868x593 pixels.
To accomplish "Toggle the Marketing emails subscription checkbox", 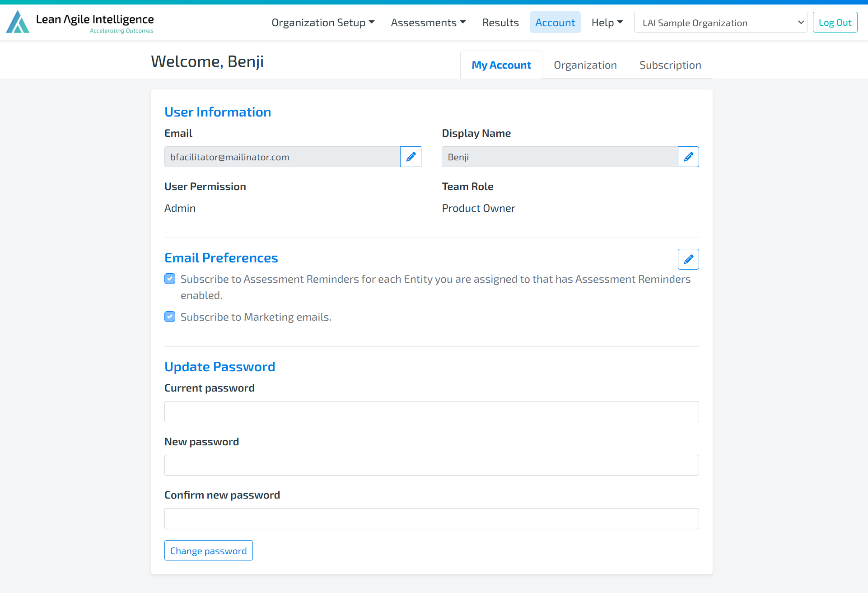I will coord(170,317).
